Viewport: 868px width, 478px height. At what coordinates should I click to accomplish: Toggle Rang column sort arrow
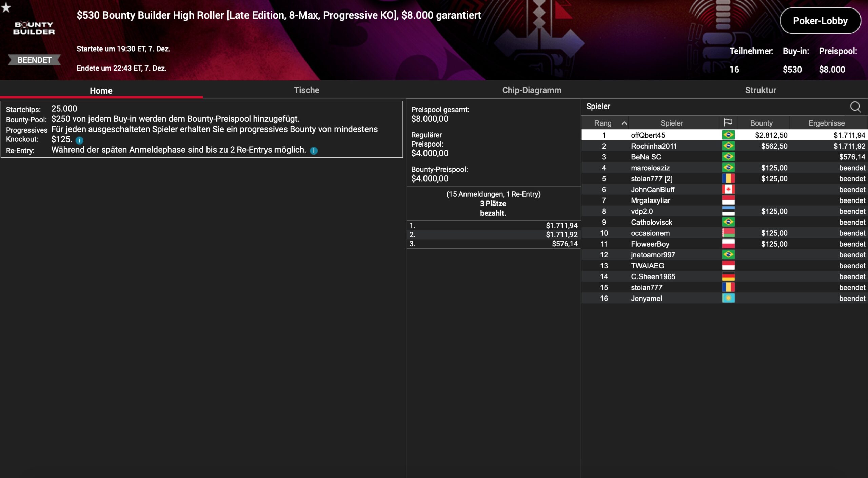click(624, 123)
